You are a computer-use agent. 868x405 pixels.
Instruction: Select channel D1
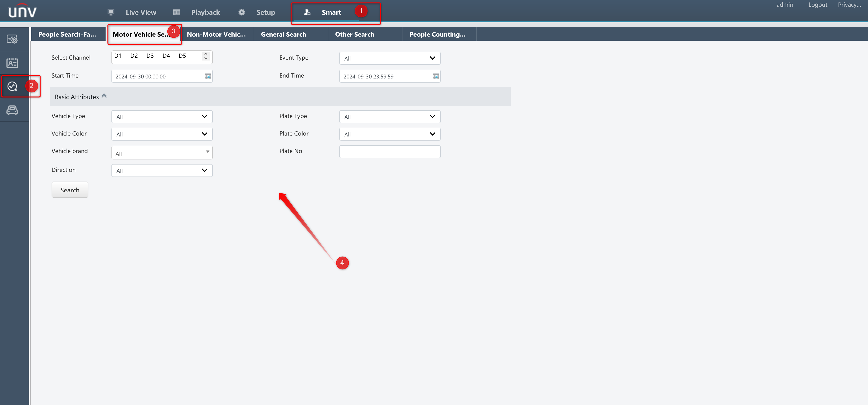click(118, 56)
